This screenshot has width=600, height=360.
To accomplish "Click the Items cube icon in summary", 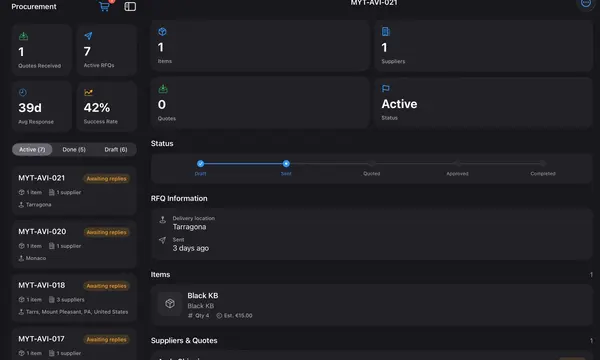I will coord(162,32).
